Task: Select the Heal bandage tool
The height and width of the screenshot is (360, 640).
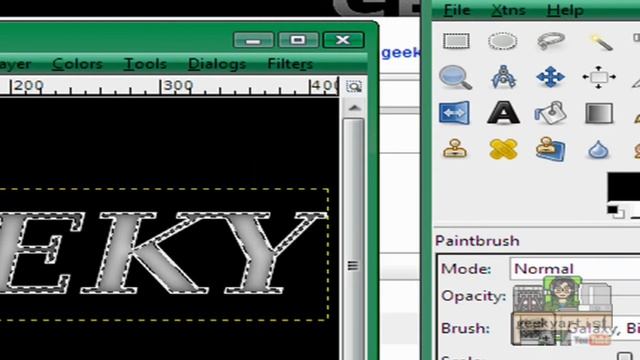Action: [x=503, y=149]
